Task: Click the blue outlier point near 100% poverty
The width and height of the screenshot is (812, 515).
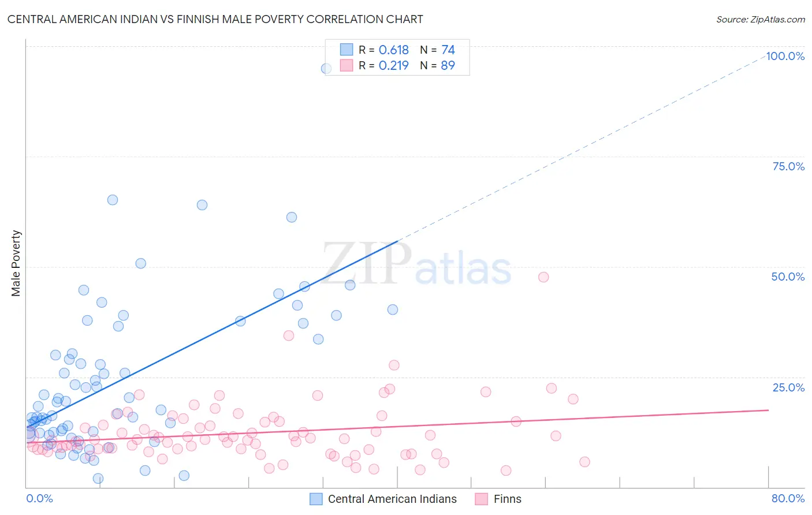Action: coord(326,69)
